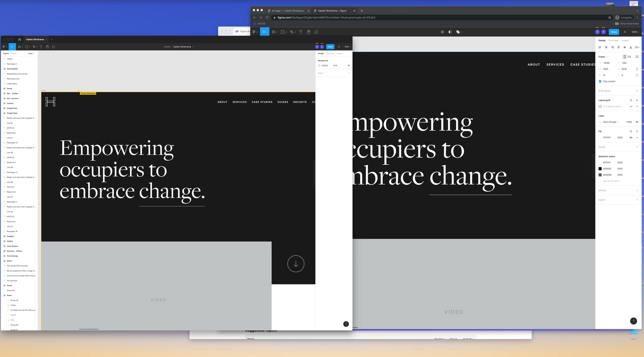Image resolution: width=644 pixels, height=357 pixels.
Task: Go to Home in desktop Figma tab bar
Action: click(19, 40)
